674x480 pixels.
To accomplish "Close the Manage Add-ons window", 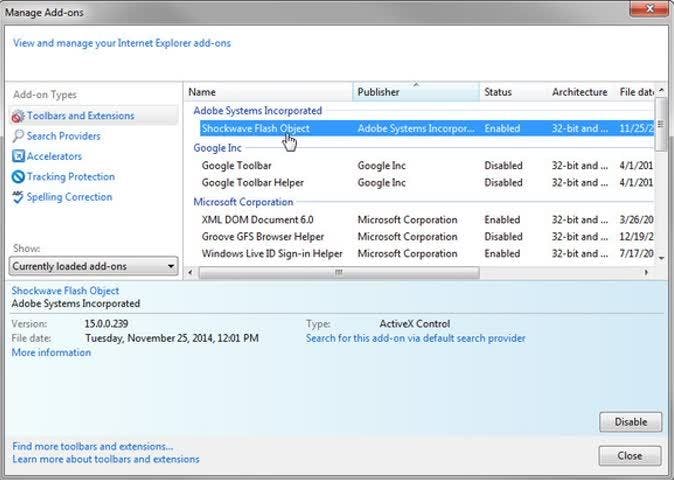I will click(x=630, y=455).
